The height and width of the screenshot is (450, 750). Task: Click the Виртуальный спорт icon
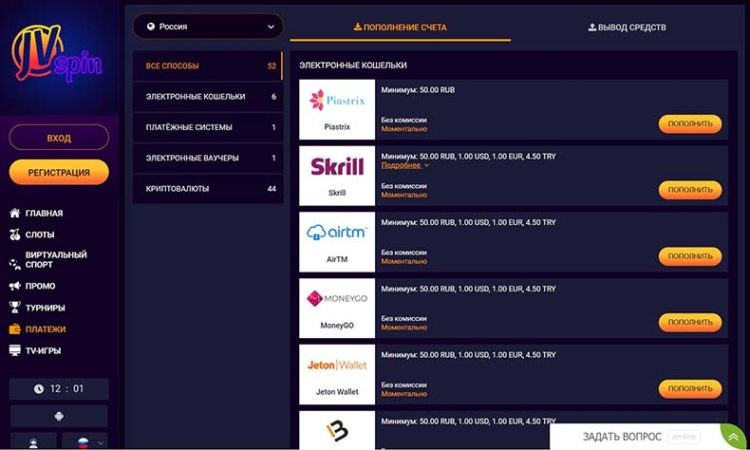click(x=15, y=264)
